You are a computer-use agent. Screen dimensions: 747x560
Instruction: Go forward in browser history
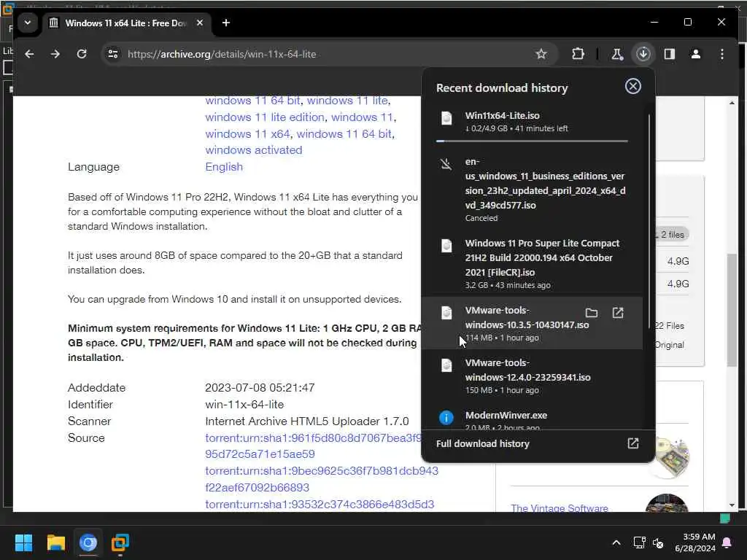click(55, 54)
